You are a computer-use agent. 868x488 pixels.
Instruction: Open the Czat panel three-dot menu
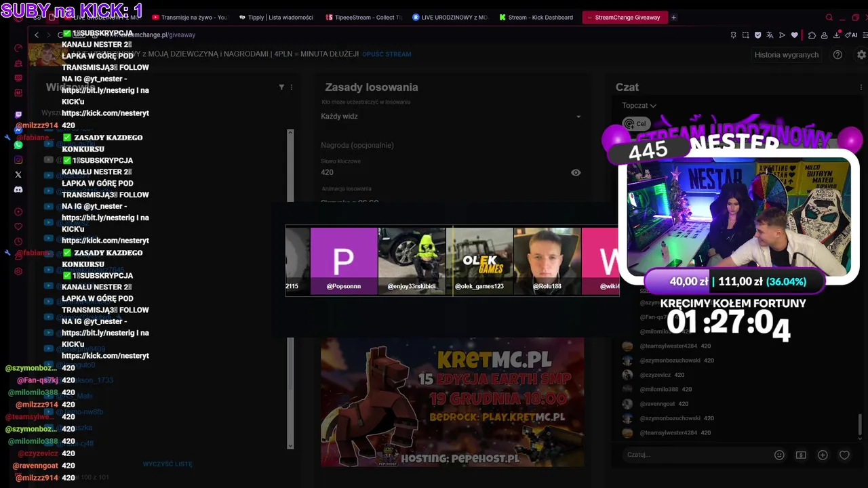click(x=861, y=87)
